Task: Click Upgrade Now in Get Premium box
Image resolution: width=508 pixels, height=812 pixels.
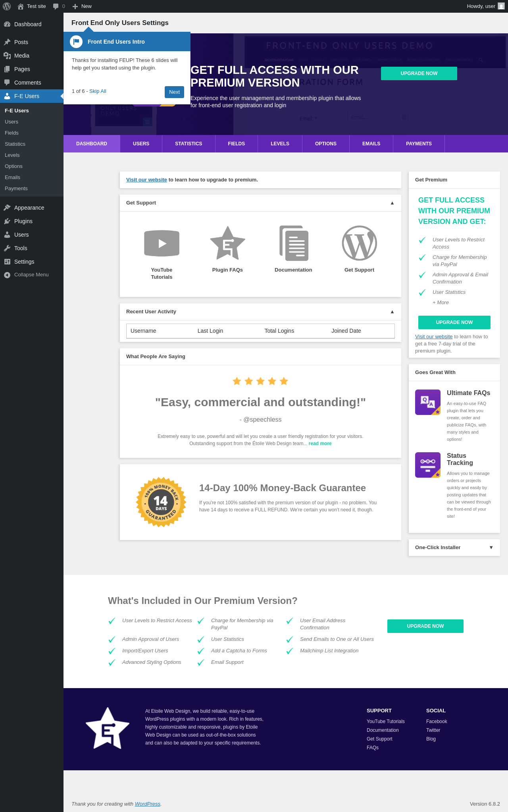Action: click(454, 322)
